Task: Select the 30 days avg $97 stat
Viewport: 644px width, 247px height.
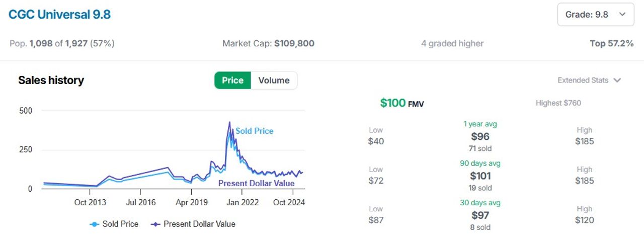Action: coord(480,215)
